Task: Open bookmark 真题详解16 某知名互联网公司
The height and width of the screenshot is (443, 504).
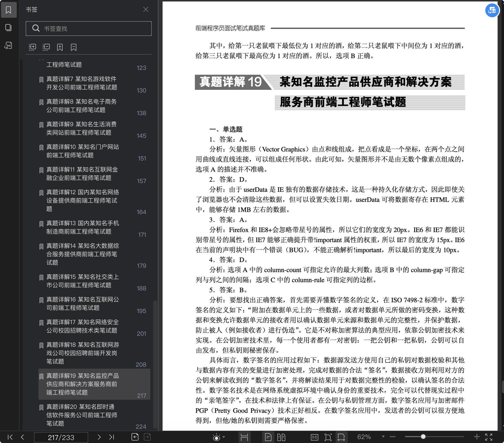Action: coord(94,304)
